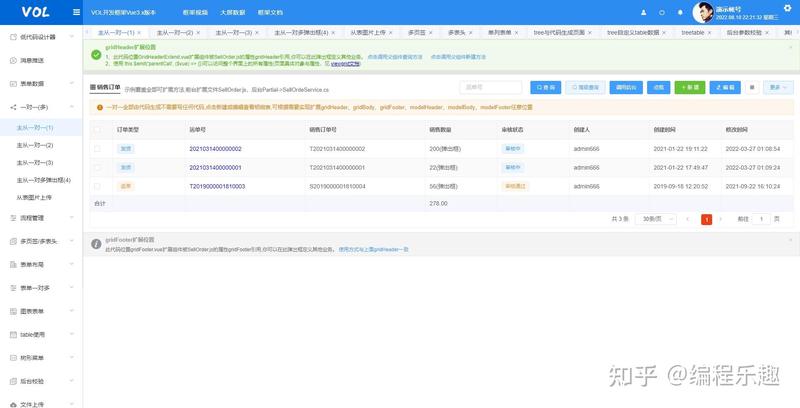This screenshot has height=408, width=800.
Task: Toggle the sidebar collapse hamburger icon
Action: tap(77, 12)
